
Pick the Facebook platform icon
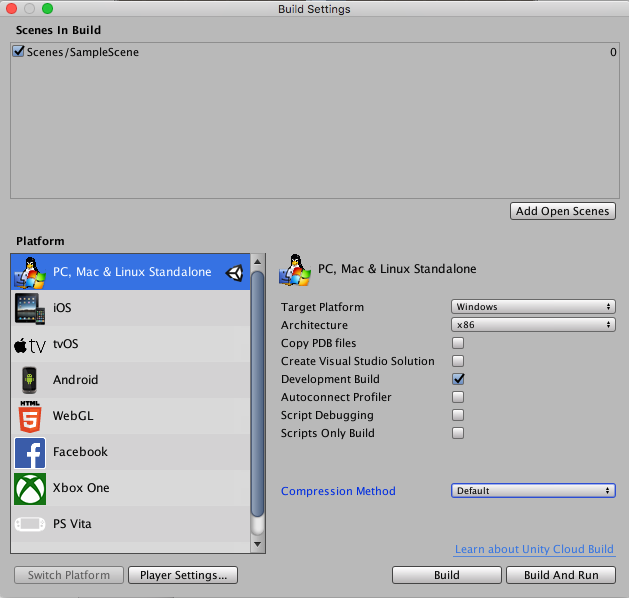(x=30, y=452)
